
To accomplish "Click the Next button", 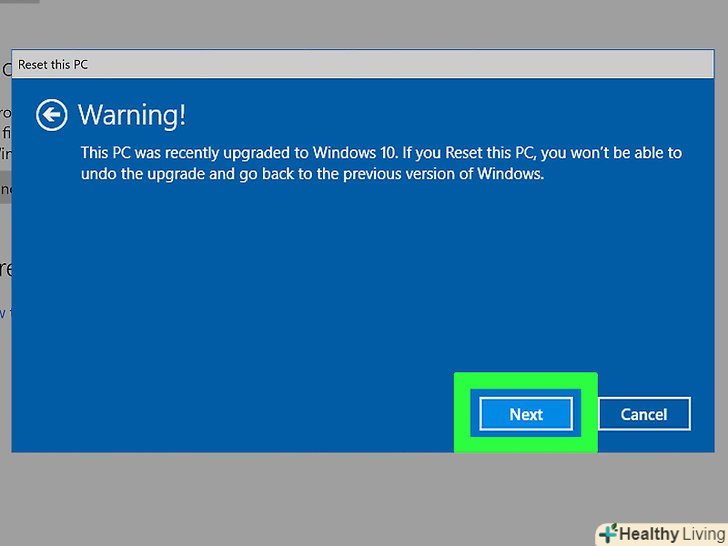I will point(526,414).
